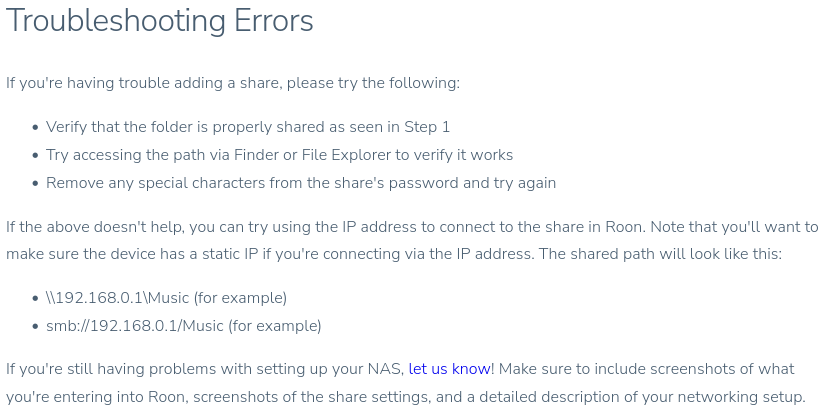This screenshot has width=827, height=411.
Task: Click the bullet before 'Verify that the folder'
Action: pos(35,128)
